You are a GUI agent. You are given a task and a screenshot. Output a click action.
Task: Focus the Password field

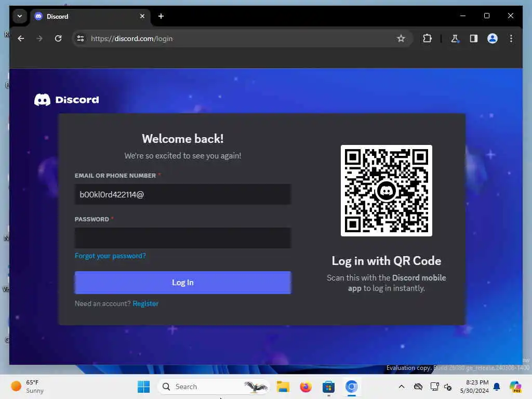tap(182, 238)
